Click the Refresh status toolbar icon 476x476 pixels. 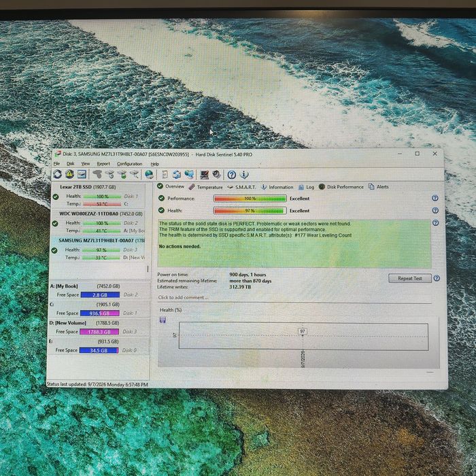click(57, 174)
